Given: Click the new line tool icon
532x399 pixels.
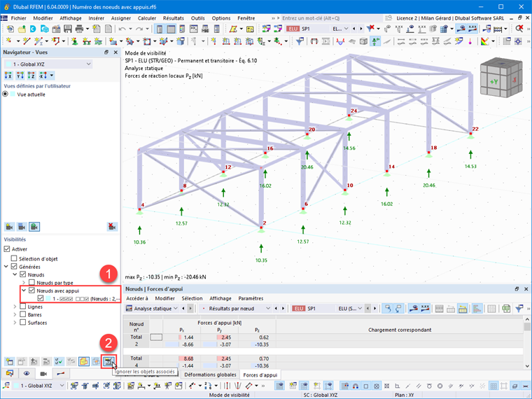Looking at the screenshot, I should tap(27, 41).
